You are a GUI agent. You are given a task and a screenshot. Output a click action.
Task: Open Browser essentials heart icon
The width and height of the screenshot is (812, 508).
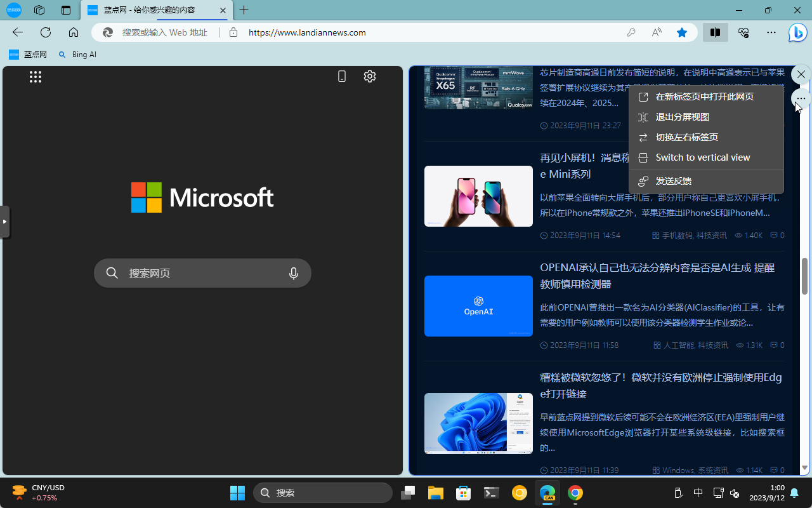pyautogui.click(x=743, y=32)
